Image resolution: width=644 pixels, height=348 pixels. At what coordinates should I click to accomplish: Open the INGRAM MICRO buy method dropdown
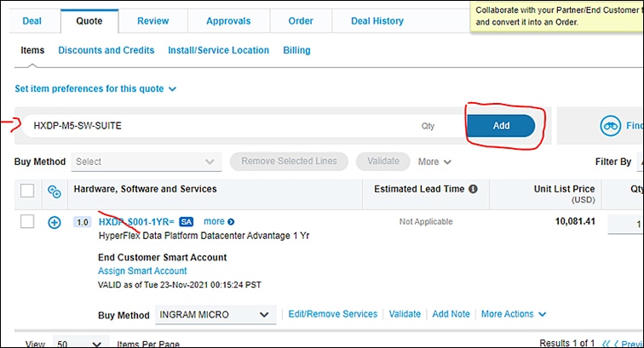(215, 315)
